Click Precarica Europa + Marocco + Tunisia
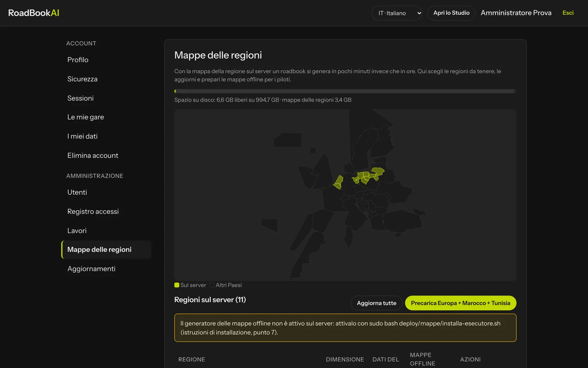 click(460, 303)
